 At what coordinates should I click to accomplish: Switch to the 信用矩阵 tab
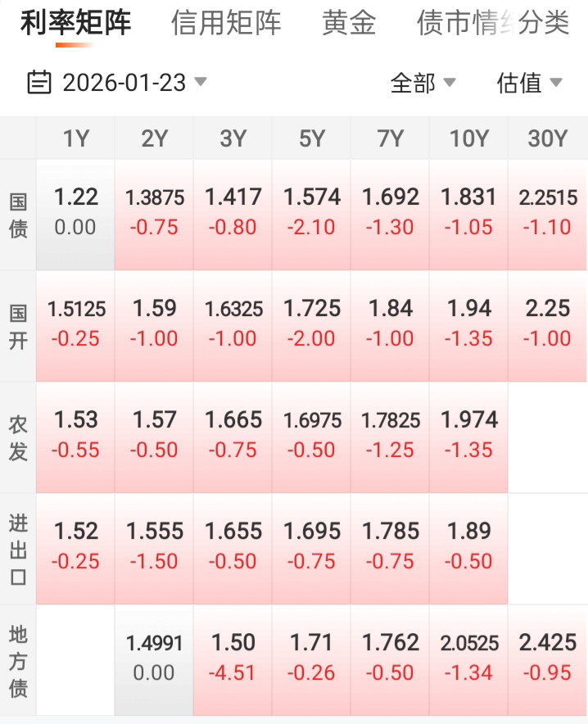pyautogui.click(x=226, y=23)
